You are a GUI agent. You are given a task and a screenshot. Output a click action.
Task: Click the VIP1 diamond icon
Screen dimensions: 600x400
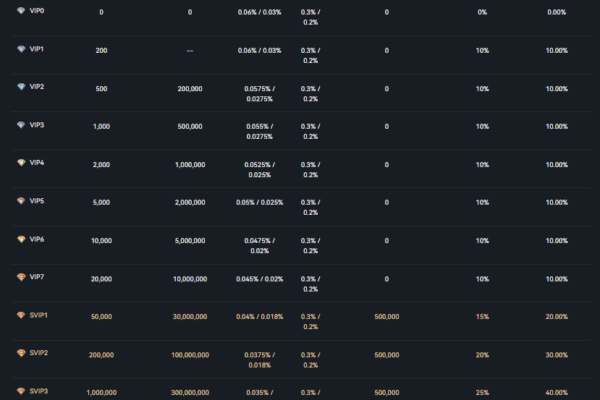(x=21, y=48)
